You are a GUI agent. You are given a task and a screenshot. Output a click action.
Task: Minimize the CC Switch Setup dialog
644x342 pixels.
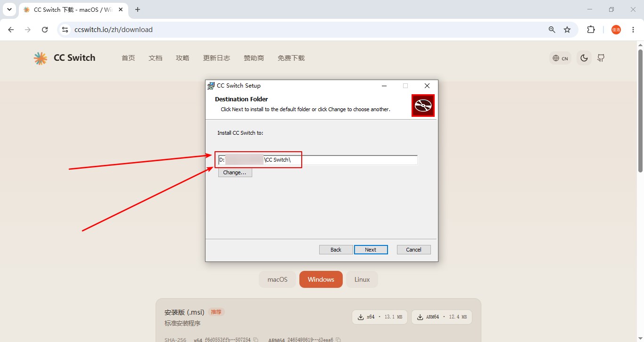(384, 86)
